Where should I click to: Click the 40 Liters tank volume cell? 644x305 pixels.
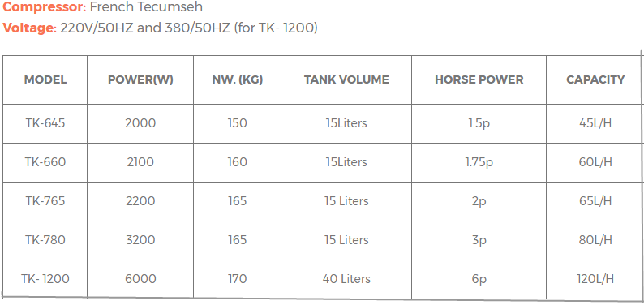point(346,279)
